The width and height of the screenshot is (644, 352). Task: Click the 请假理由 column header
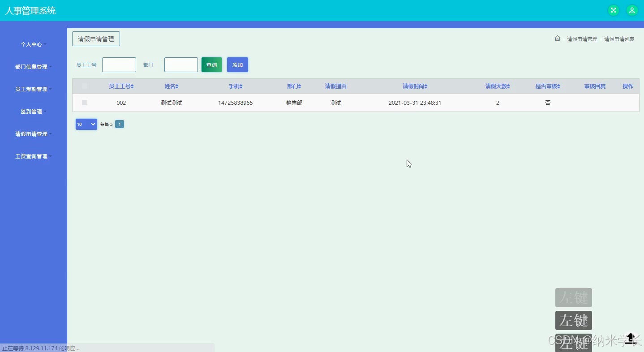click(x=335, y=86)
